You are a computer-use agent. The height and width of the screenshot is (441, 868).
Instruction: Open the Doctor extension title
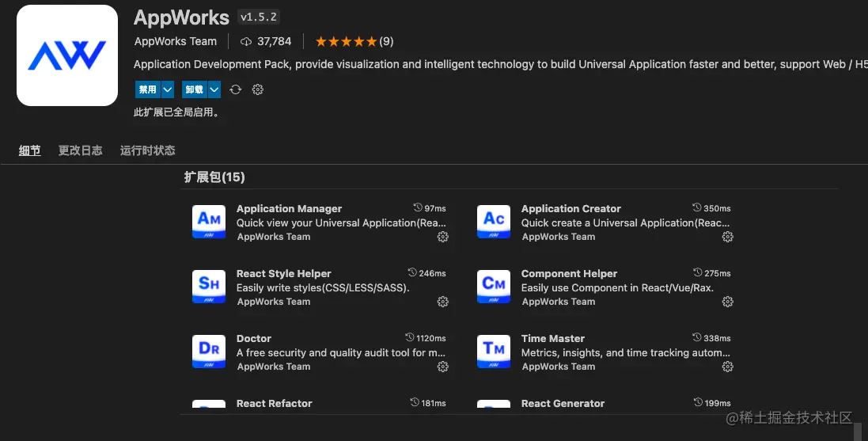pos(253,338)
